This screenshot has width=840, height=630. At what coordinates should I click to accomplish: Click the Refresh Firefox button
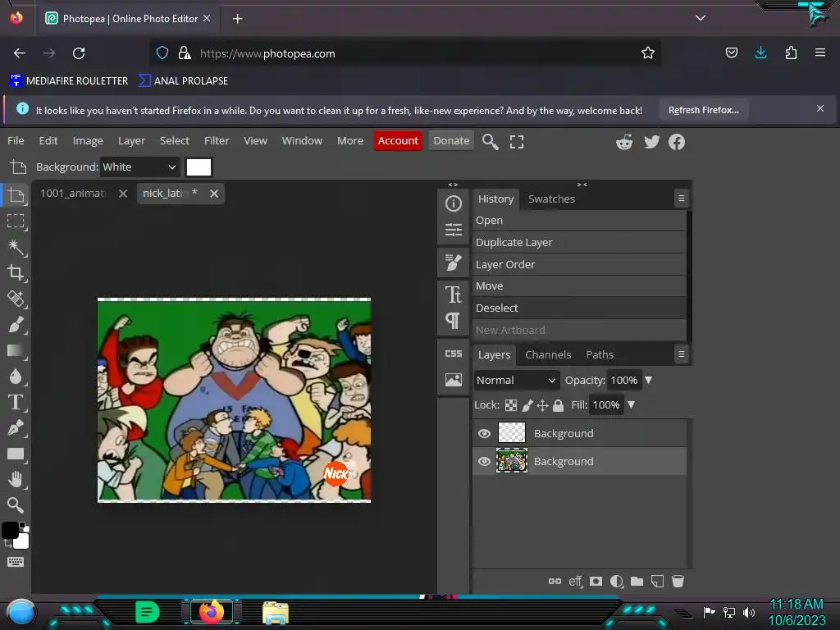703,110
